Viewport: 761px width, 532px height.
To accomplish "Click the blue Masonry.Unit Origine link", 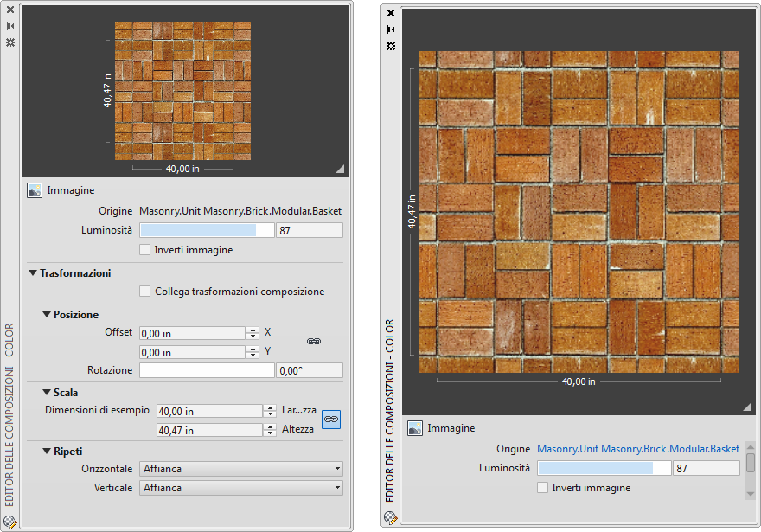I will [638, 449].
